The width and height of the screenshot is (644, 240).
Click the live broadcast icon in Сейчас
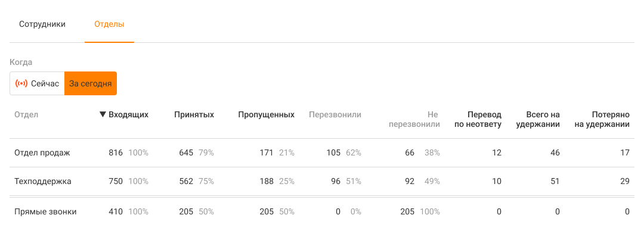21,83
